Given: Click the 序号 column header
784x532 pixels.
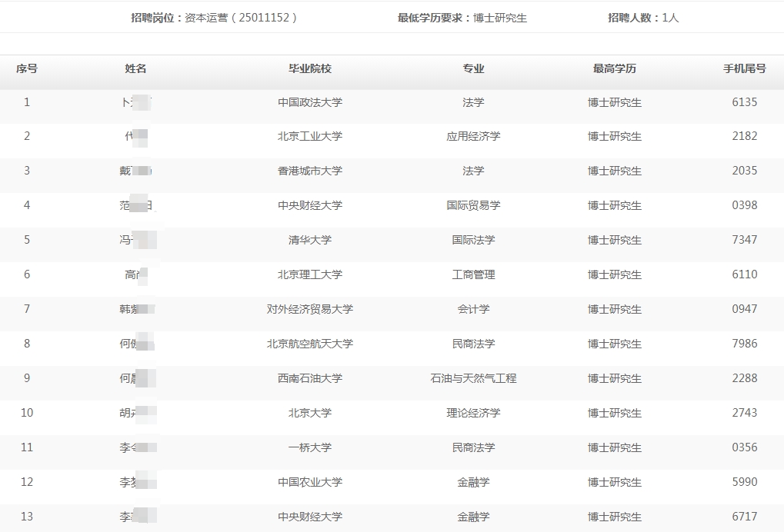Looking at the screenshot, I should point(27,68).
